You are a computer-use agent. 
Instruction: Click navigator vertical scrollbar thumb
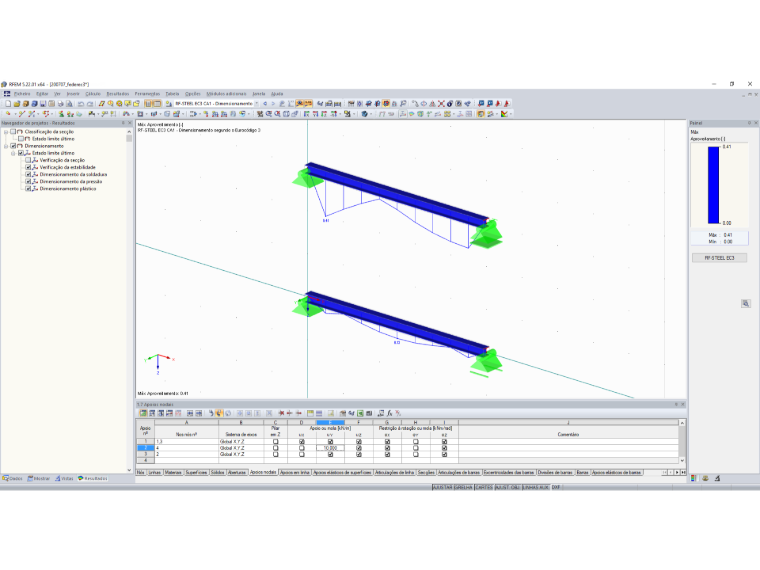[x=129, y=138]
